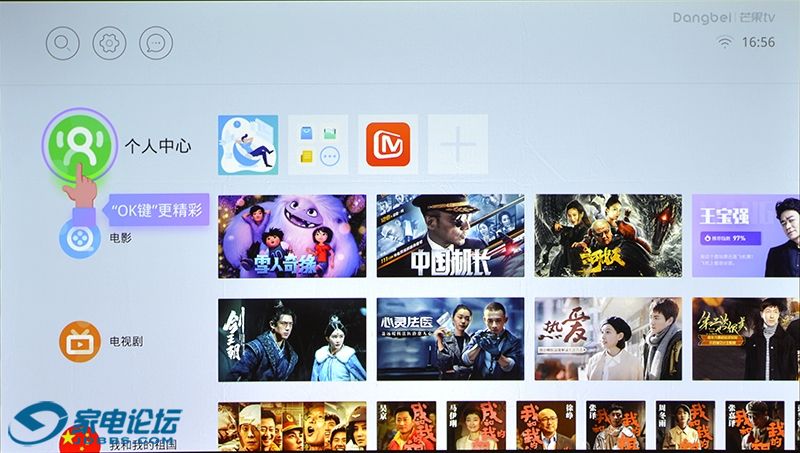Click the Dangbei 芒果tv logo
The height and width of the screenshot is (453, 800).
click(x=723, y=18)
